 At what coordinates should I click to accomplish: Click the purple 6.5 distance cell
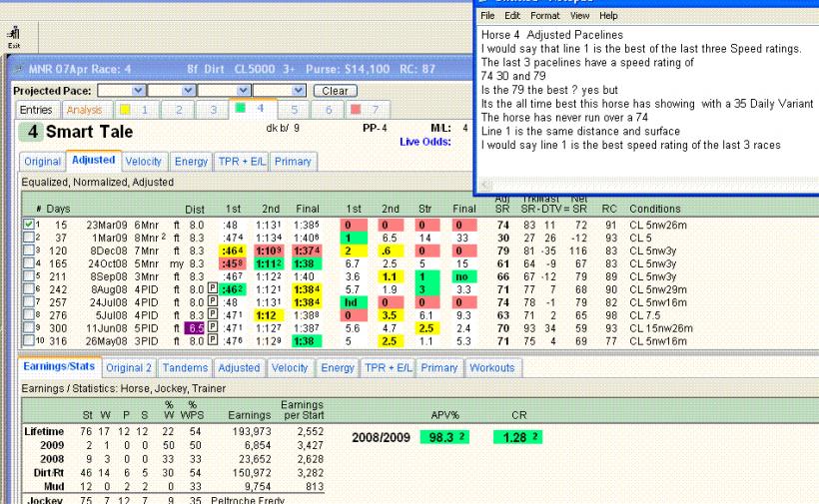[x=196, y=328]
